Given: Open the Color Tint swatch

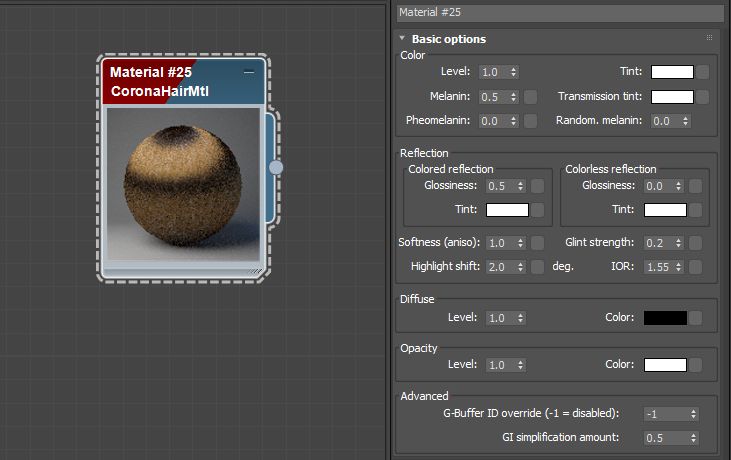Looking at the screenshot, I should point(672,72).
